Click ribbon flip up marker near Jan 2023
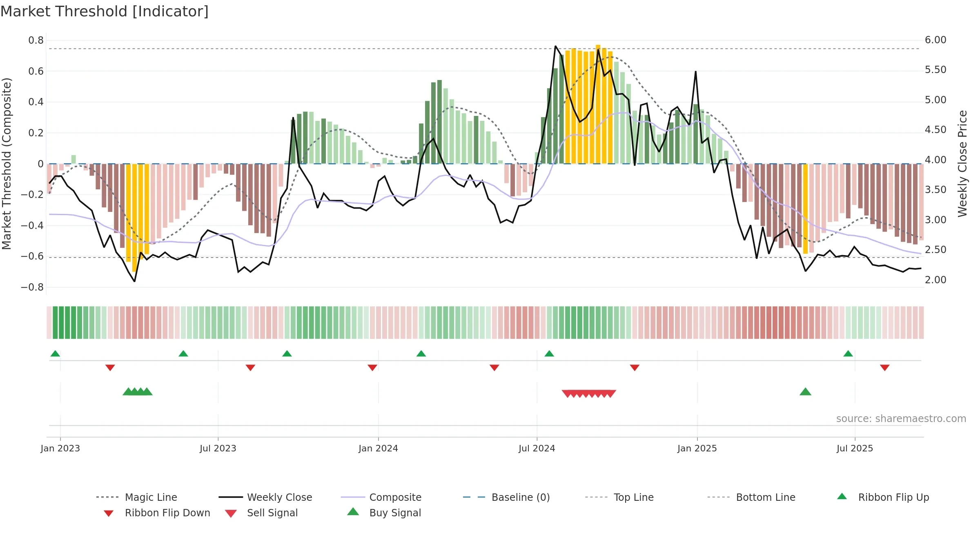The height and width of the screenshot is (551, 980). (x=55, y=353)
